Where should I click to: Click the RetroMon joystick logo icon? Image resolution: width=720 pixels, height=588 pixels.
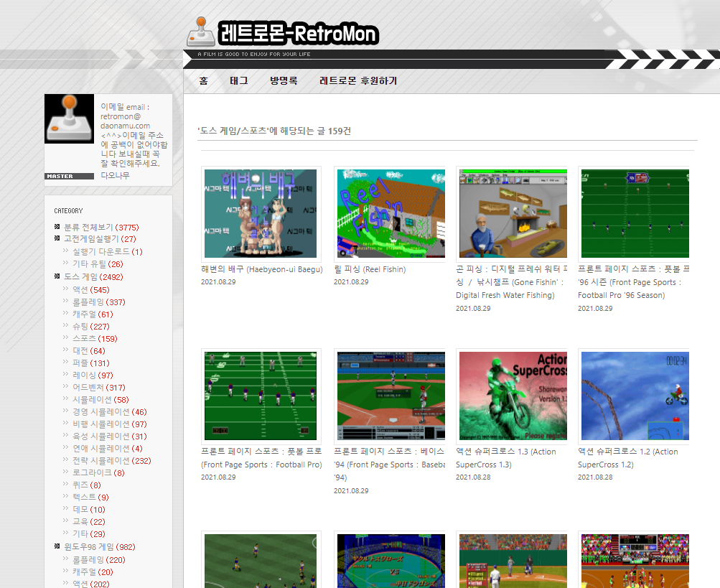pyautogui.click(x=201, y=32)
